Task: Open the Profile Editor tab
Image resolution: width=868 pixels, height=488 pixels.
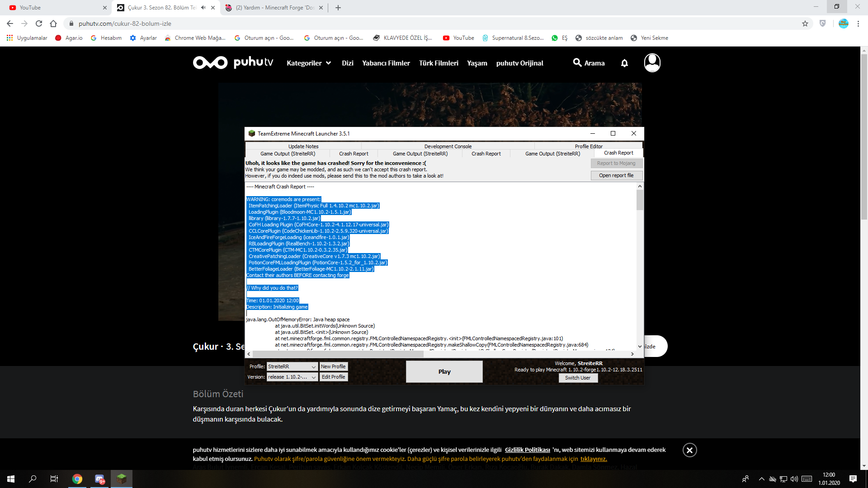Action: [x=589, y=146]
